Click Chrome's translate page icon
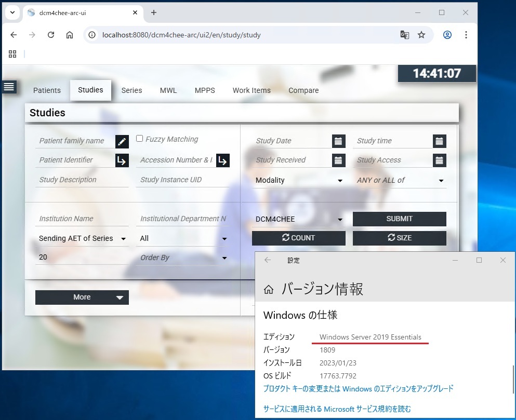Screen dimensions: 516x420 click(404, 35)
